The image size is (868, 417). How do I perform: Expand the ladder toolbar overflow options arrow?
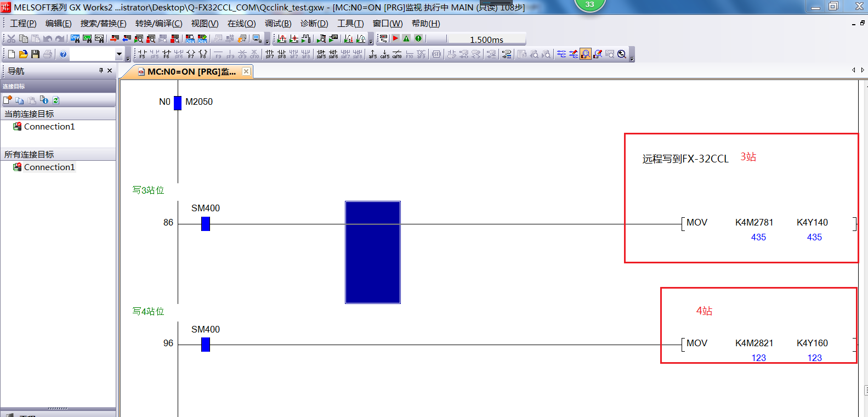pyautogui.click(x=632, y=58)
